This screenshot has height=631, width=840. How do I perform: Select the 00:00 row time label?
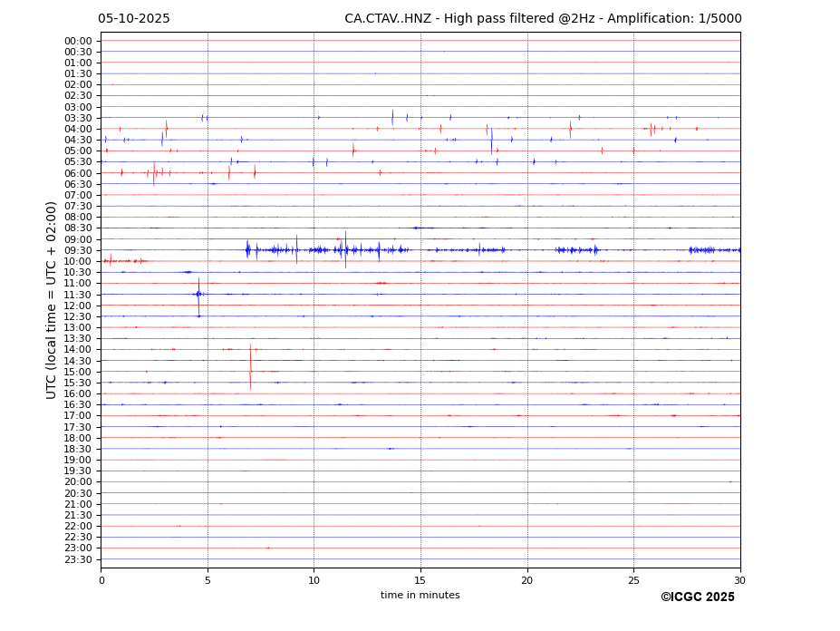pyautogui.click(x=78, y=41)
